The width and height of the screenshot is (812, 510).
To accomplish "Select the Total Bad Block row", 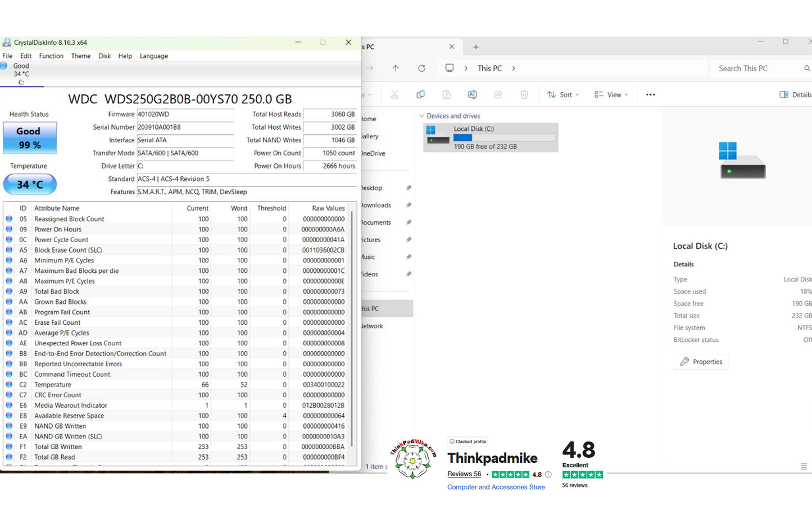I will 176,292.
